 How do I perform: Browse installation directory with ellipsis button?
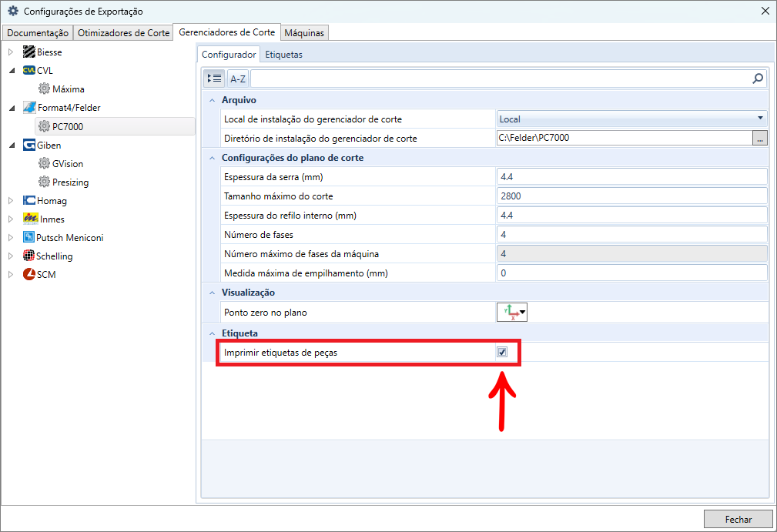[x=760, y=139]
